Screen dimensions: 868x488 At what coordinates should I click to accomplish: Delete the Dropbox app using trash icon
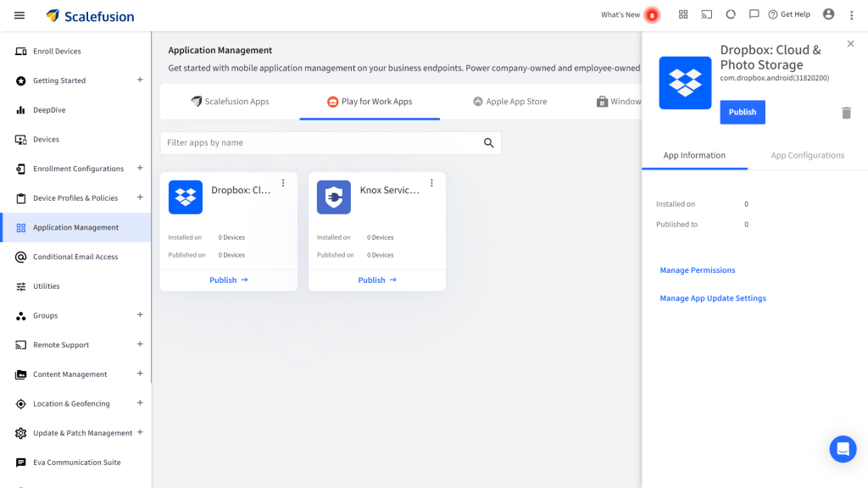coord(847,113)
